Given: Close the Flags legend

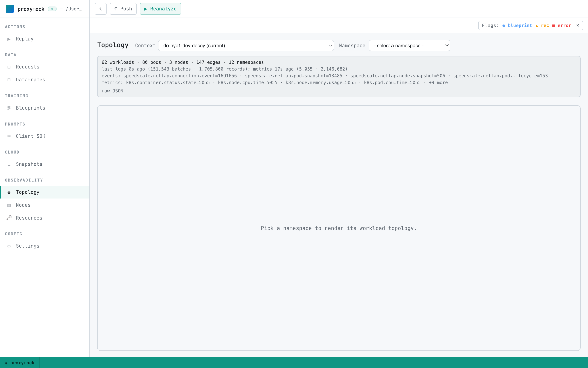Looking at the screenshot, I should tap(578, 25).
